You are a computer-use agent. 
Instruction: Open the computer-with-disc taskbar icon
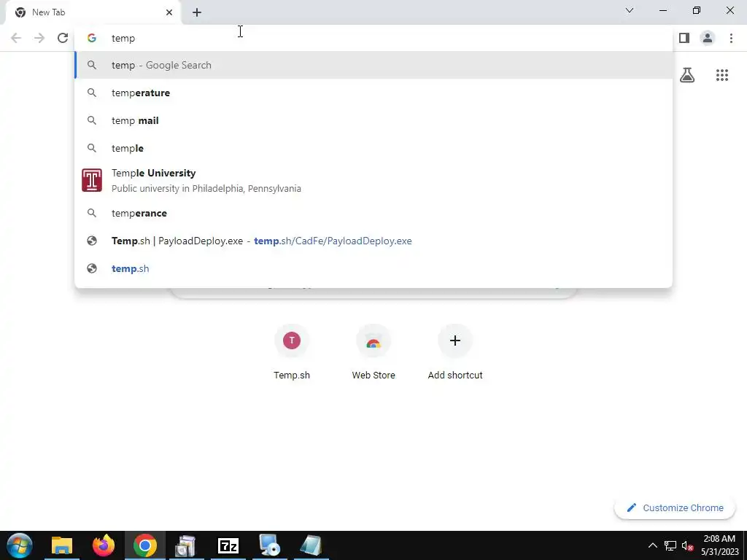tap(270, 545)
